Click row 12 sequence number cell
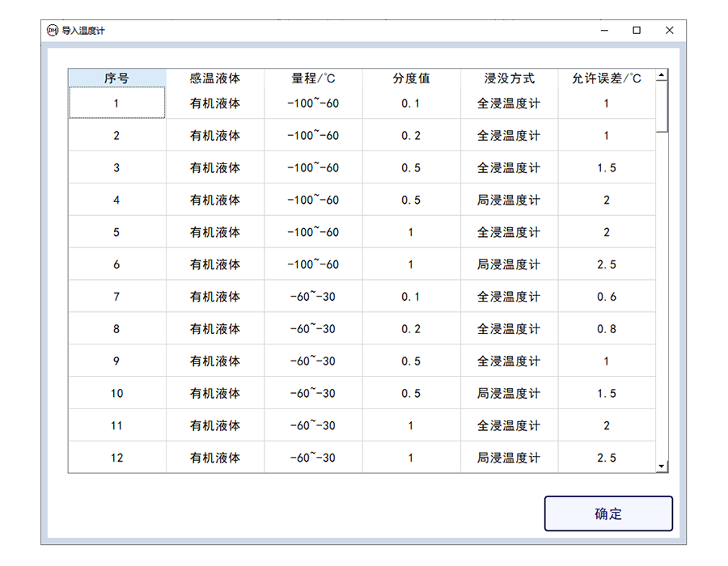Viewport: 728px width, 566px height. 116,458
